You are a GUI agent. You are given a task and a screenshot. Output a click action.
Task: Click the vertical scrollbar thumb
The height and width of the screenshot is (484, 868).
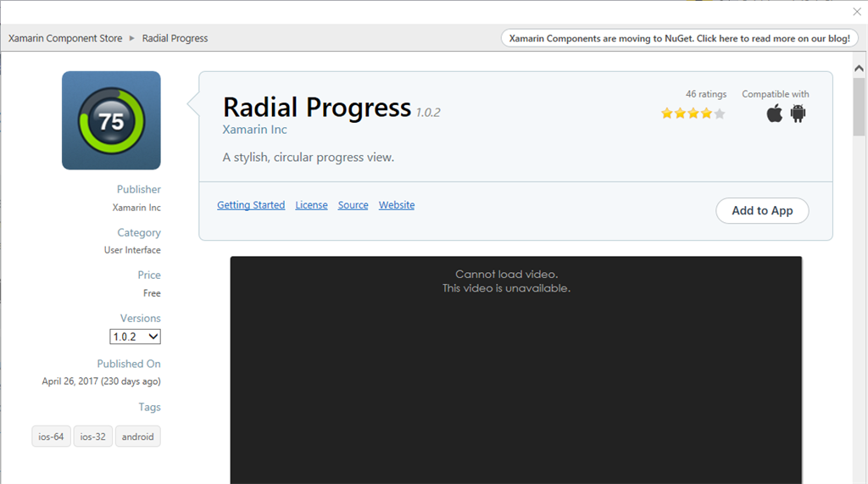pyautogui.click(x=859, y=106)
